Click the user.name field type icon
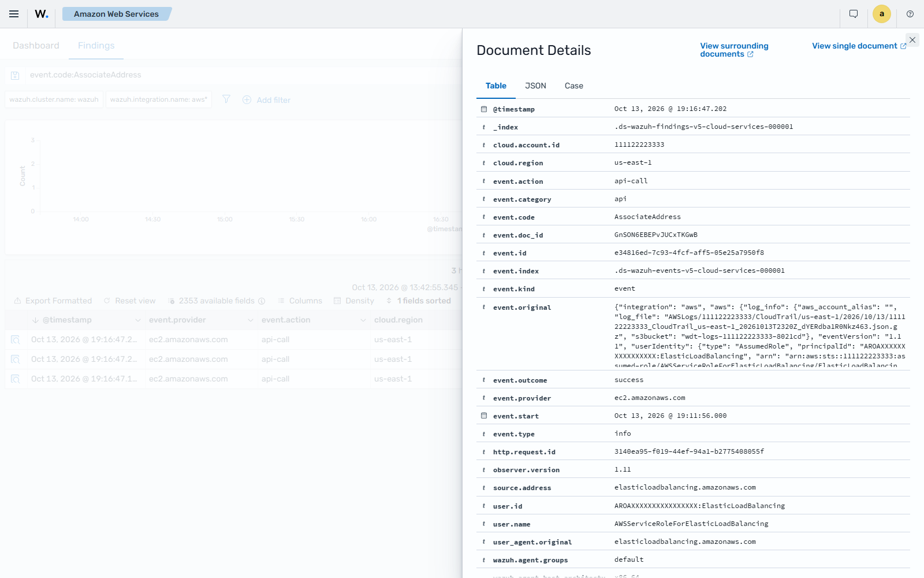The image size is (924, 578). [484, 524]
